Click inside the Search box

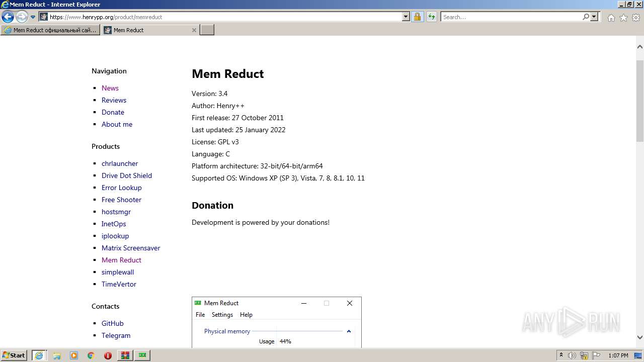click(x=511, y=17)
